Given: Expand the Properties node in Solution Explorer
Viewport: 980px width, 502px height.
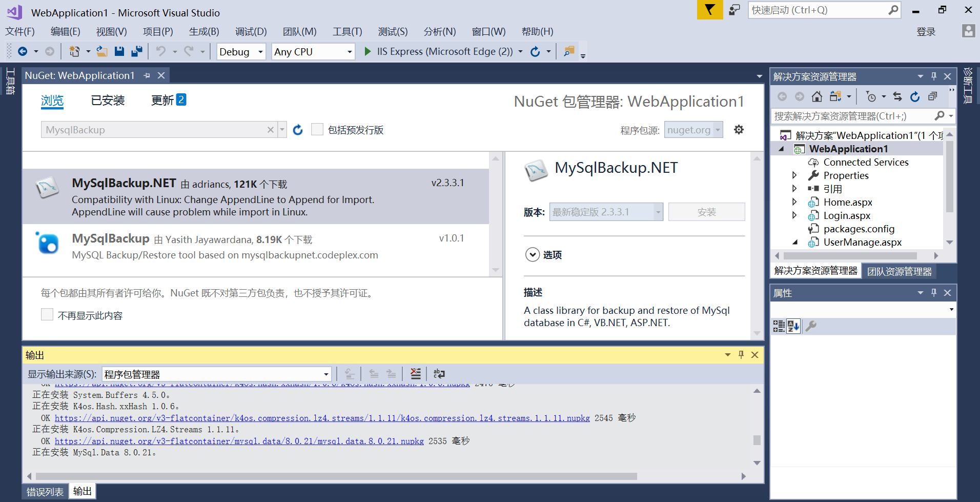Looking at the screenshot, I should tap(794, 175).
